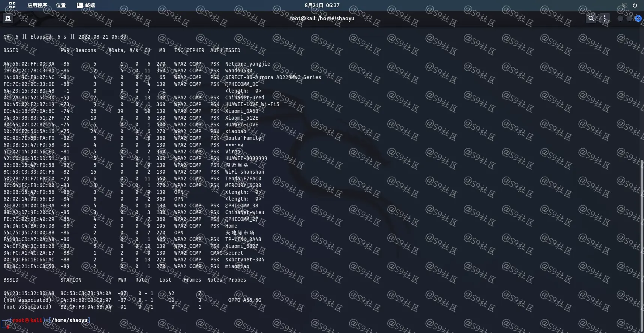Click ESSID @PHICOMM_27
The width and height of the screenshot is (644, 333).
pyautogui.click(x=241, y=219)
